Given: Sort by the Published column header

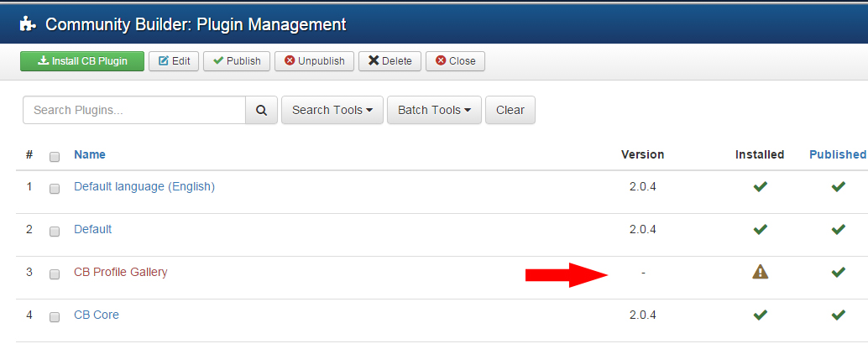Looking at the screenshot, I should pos(837,154).
